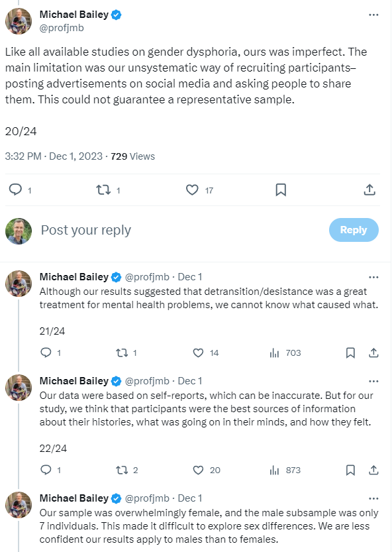Viewport: 392px width, 552px height.
Task: Like the tweet numbered 20/24
Action: 192,190
